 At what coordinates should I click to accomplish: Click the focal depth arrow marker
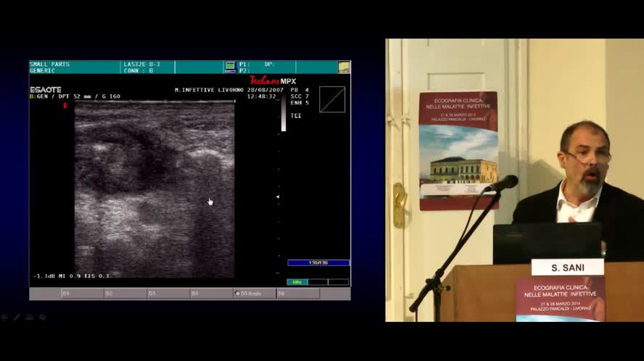[x=277, y=196]
